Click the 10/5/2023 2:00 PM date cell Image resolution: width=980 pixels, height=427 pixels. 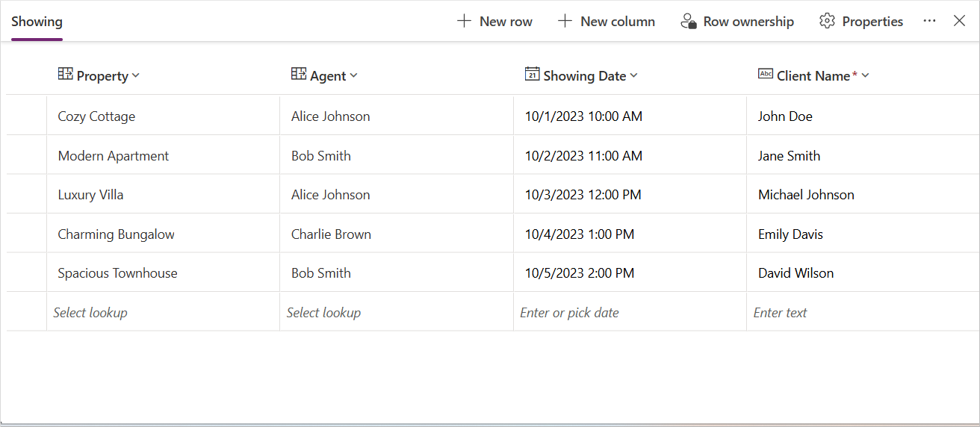pos(630,272)
